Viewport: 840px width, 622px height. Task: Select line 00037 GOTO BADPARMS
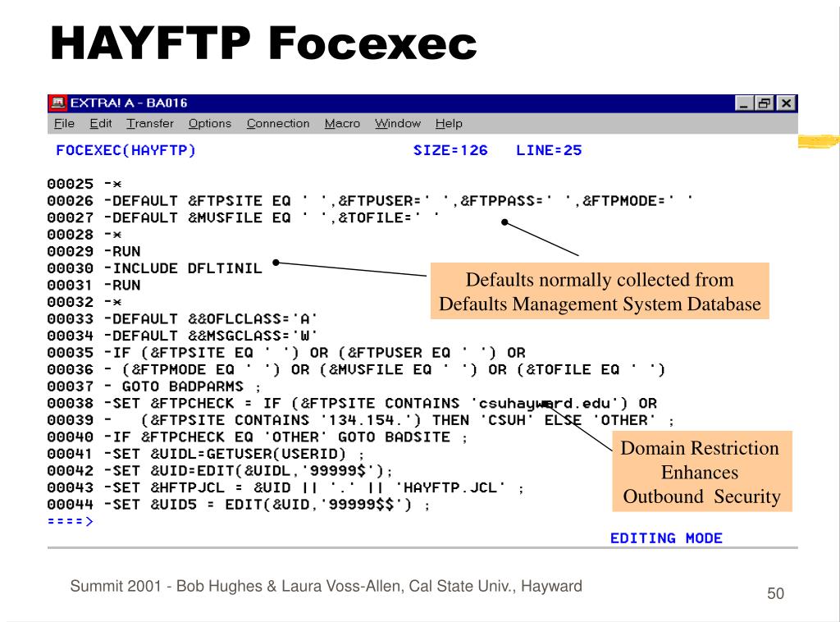(154, 386)
